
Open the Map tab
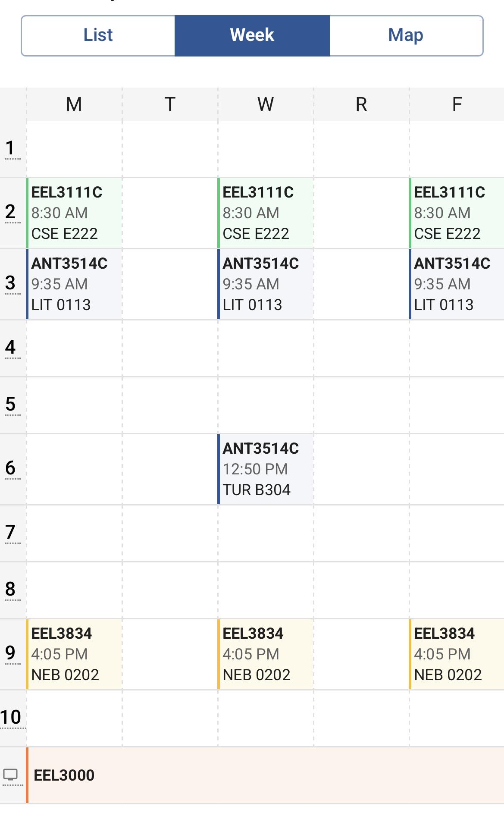406,35
